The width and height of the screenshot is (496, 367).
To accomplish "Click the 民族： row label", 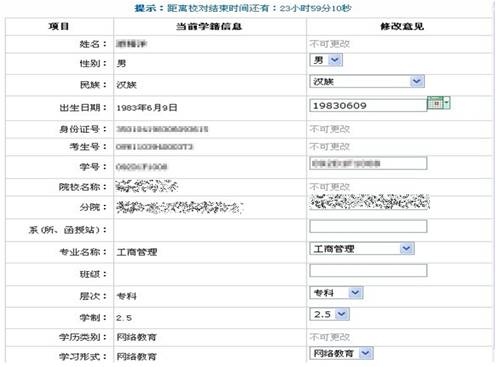I will pyautogui.click(x=93, y=85).
